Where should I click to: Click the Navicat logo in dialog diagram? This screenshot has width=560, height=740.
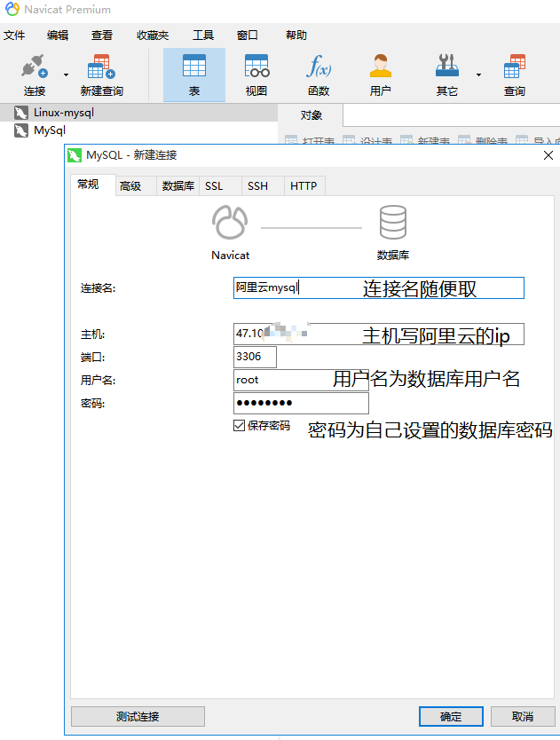(x=230, y=223)
